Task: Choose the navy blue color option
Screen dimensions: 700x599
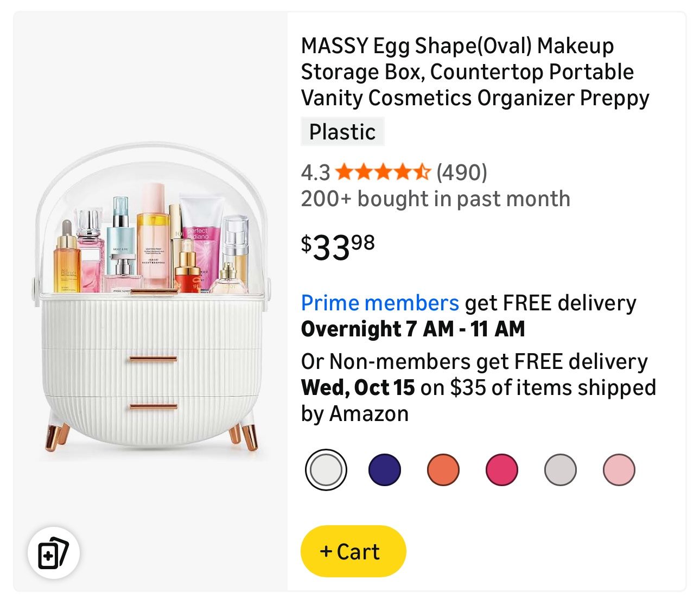Action: (384, 470)
